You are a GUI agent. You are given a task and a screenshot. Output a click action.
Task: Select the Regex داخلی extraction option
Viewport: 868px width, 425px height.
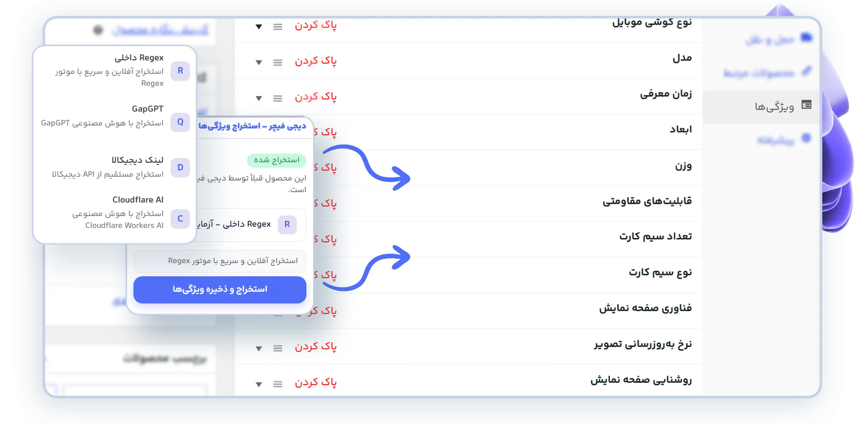click(115, 70)
